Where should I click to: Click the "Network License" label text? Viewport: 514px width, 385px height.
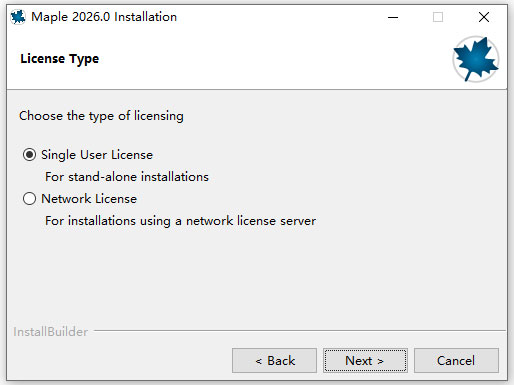point(89,199)
